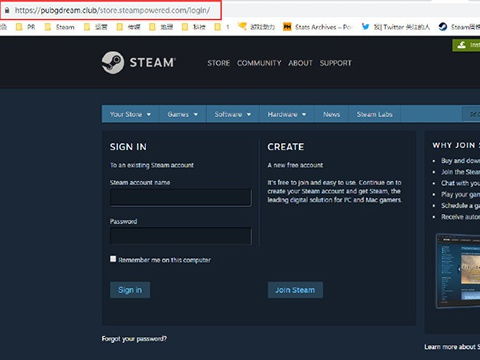Click the SIGN IN heading
This screenshot has height=360, width=480.
(x=128, y=147)
